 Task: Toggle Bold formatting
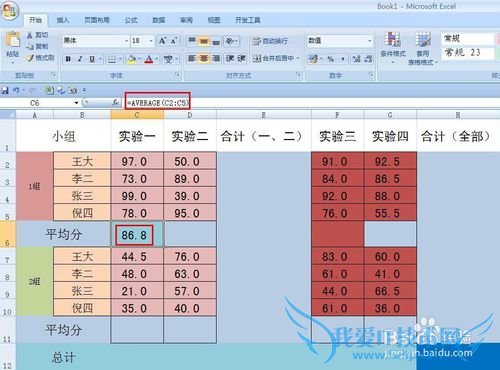pos(68,59)
